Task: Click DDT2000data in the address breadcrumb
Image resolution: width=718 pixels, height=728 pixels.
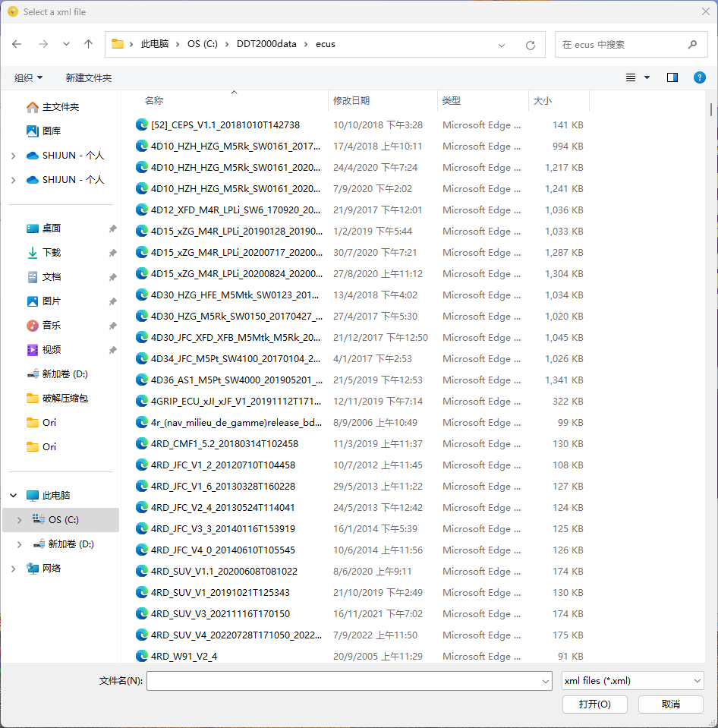Action: 266,44
